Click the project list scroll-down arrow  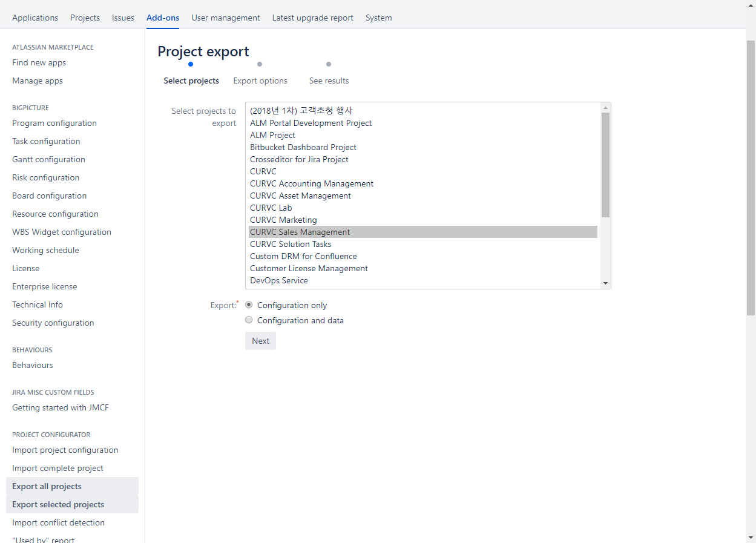605,283
